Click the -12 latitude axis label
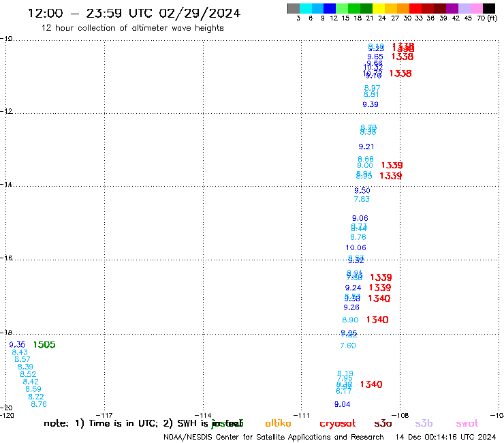This screenshot has width=504, height=443. click(6, 111)
